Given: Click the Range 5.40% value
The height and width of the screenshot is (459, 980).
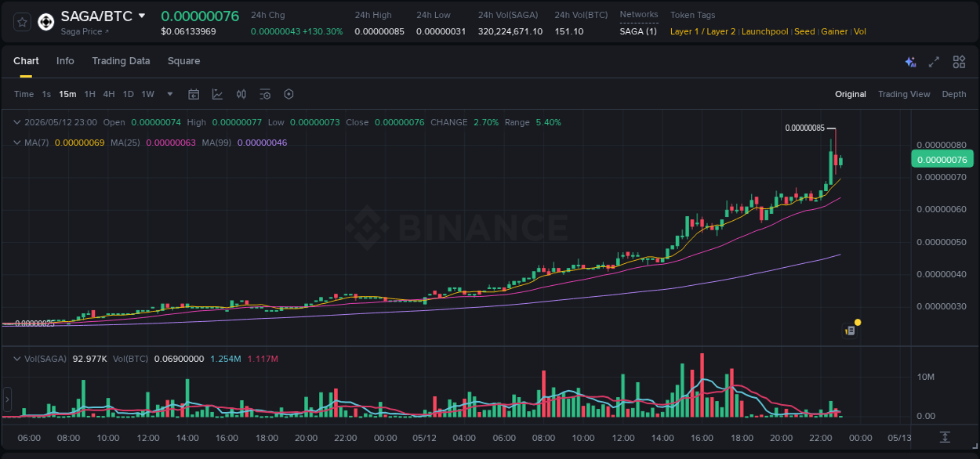Looking at the screenshot, I should click(548, 122).
